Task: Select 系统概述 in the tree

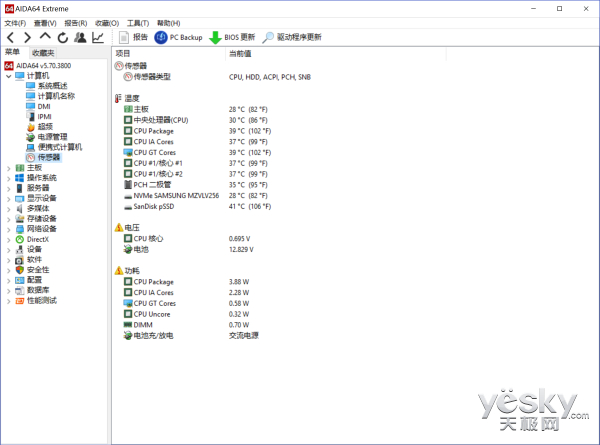Action: [47, 86]
